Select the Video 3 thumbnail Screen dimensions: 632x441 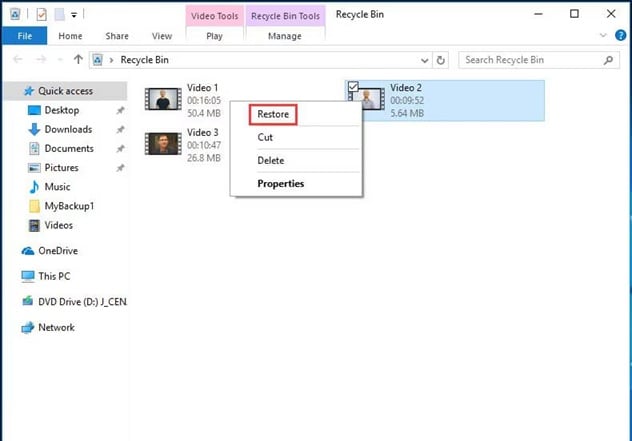163,144
